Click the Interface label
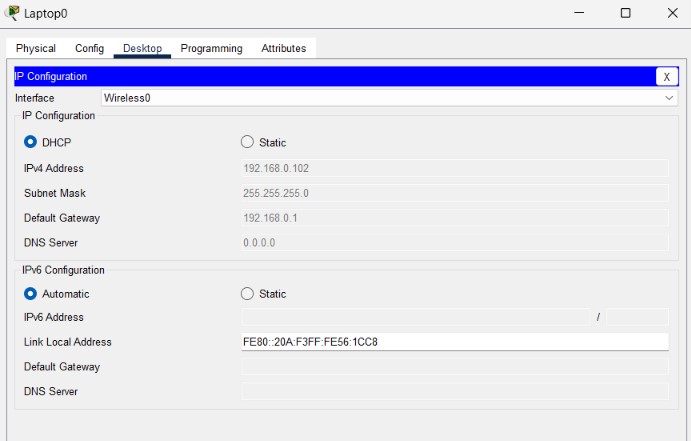Image resolution: width=691 pixels, height=441 pixels. (35, 98)
